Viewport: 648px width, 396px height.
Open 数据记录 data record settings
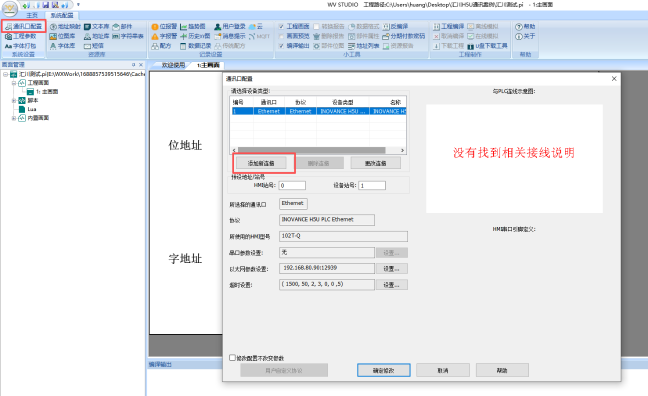[195, 46]
